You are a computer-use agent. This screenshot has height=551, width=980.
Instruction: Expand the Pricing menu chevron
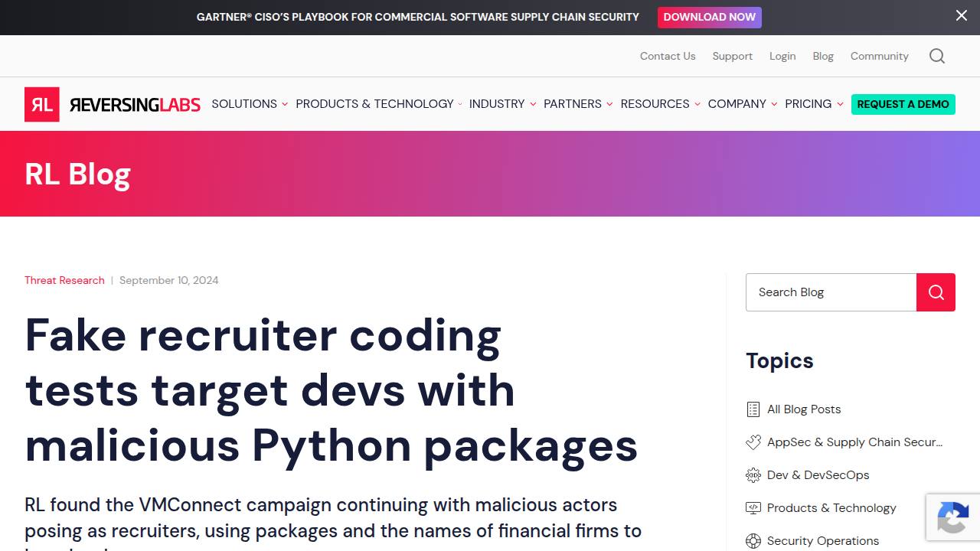(x=840, y=104)
